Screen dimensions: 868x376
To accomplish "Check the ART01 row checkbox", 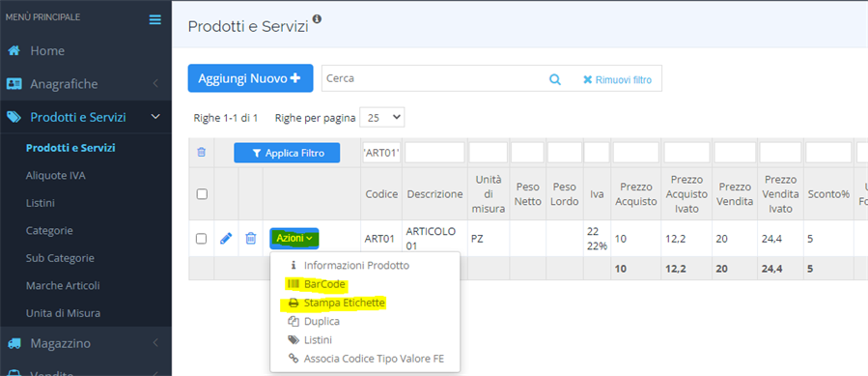I will (202, 239).
